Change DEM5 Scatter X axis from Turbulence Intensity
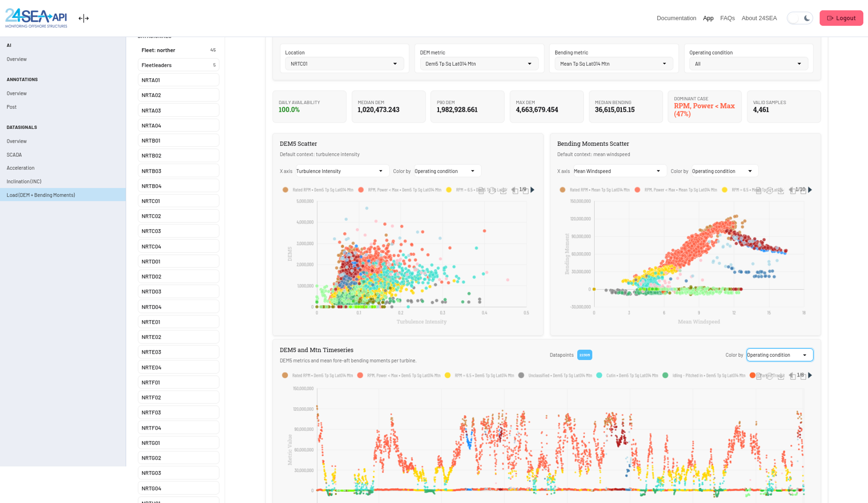Image resolution: width=868 pixels, height=503 pixels. tap(342, 171)
